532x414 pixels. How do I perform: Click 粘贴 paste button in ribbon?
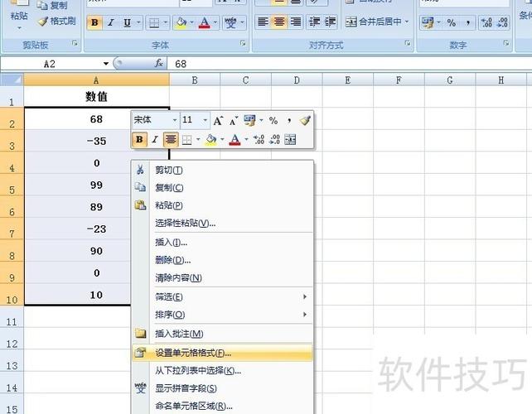point(19,15)
